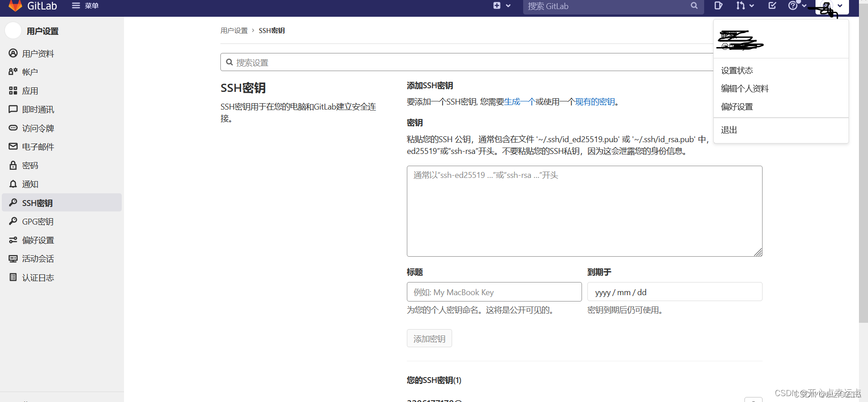The width and height of the screenshot is (868, 402).
Task: Click the 电子邮件 envelope icon
Action: tap(13, 147)
